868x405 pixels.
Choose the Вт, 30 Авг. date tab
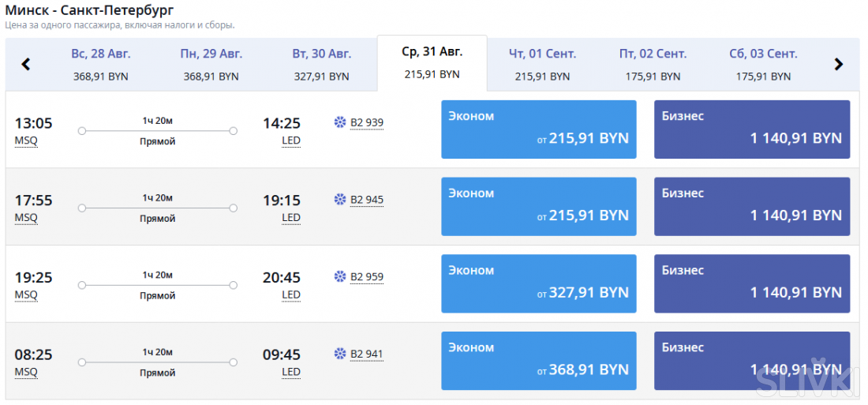click(322, 64)
